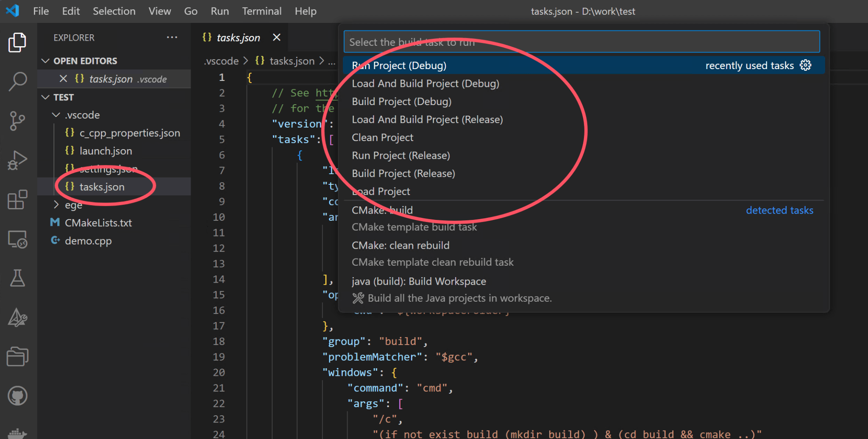Open the Terminal menu
Screen dimensions: 868x439
pos(262,11)
